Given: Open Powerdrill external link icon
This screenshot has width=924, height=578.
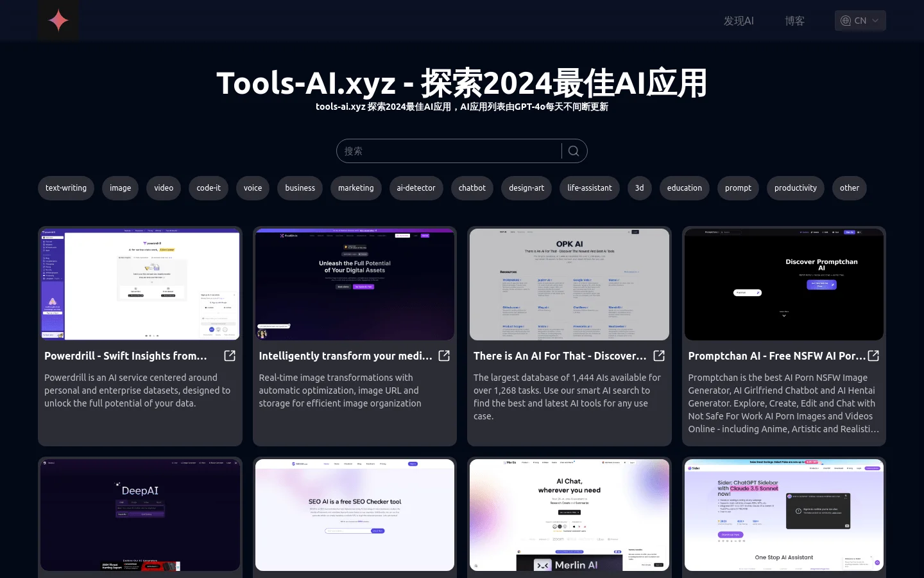Looking at the screenshot, I should coord(230,356).
